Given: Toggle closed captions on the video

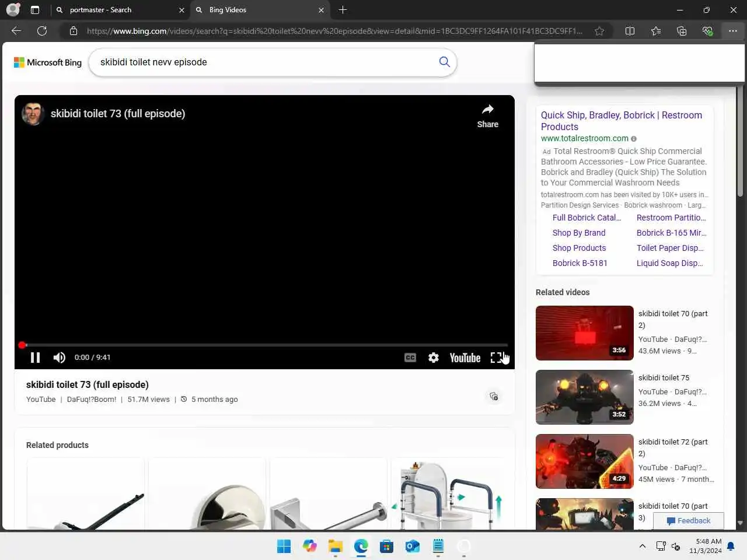Looking at the screenshot, I should pos(410,358).
